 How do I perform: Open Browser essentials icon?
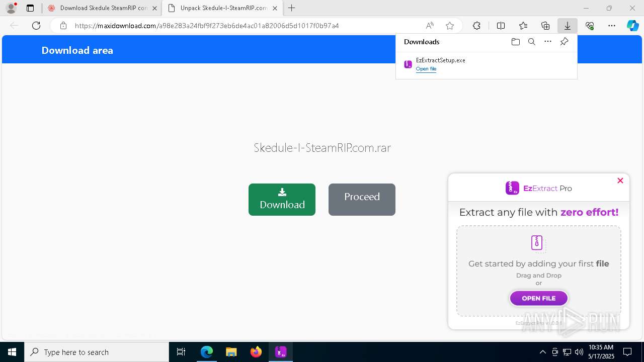pyautogui.click(x=590, y=26)
